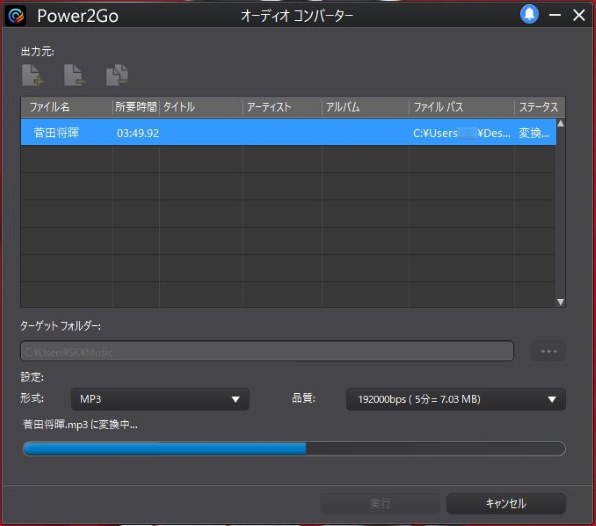This screenshot has width=596, height=526.
Task: Click the add file icon
Action: pos(32,75)
